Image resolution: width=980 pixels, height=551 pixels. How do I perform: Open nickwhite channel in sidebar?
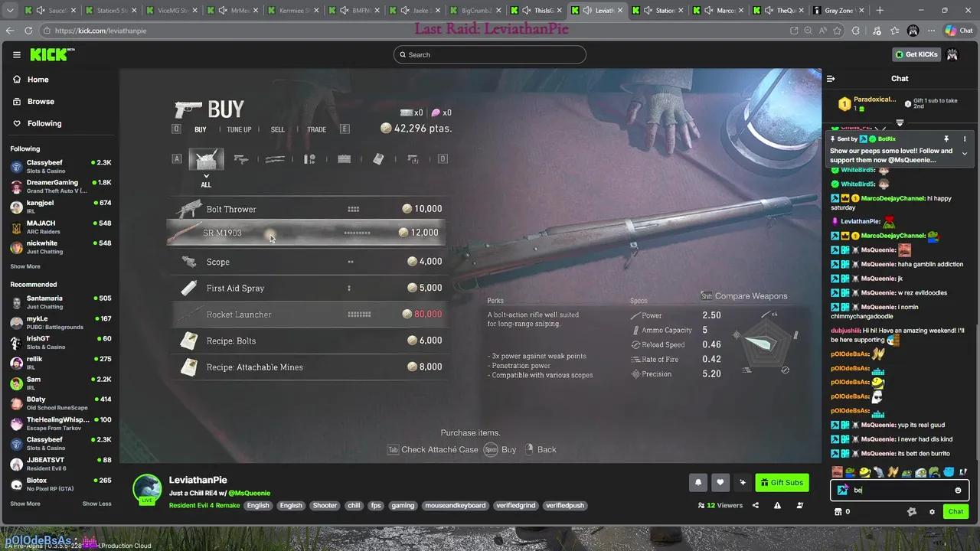(60, 246)
